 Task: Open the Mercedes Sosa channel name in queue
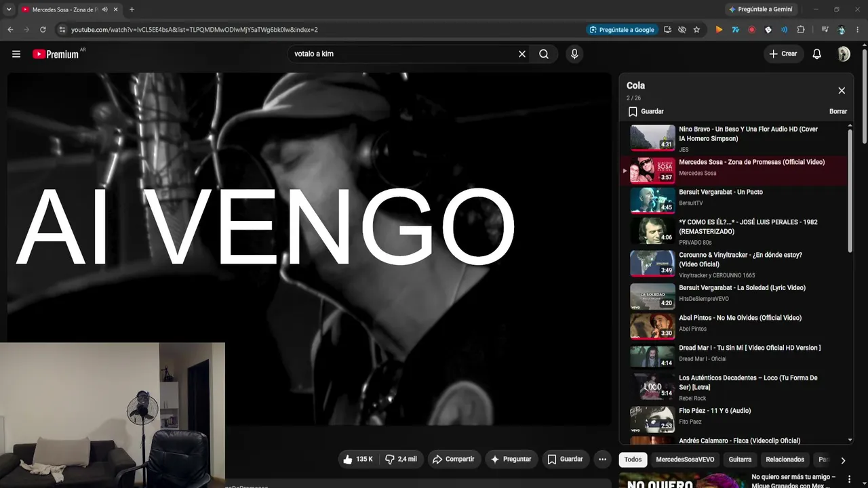697,174
